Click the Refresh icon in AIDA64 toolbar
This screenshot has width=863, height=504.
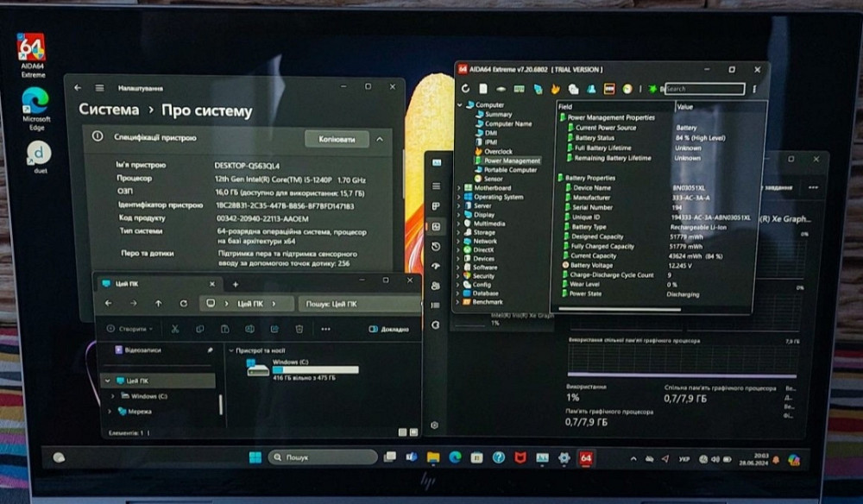(466, 89)
